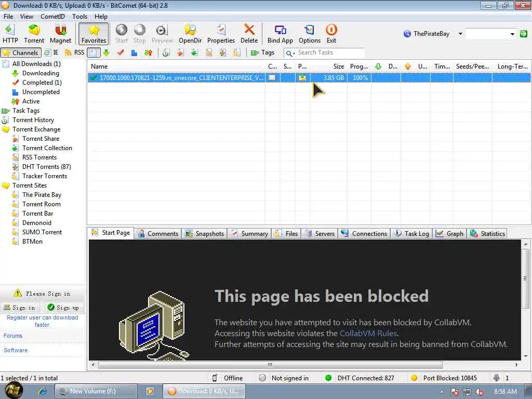Click the red Delete icon
Image resolution: width=532 pixels, height=399 pixels.
[249, 34]
